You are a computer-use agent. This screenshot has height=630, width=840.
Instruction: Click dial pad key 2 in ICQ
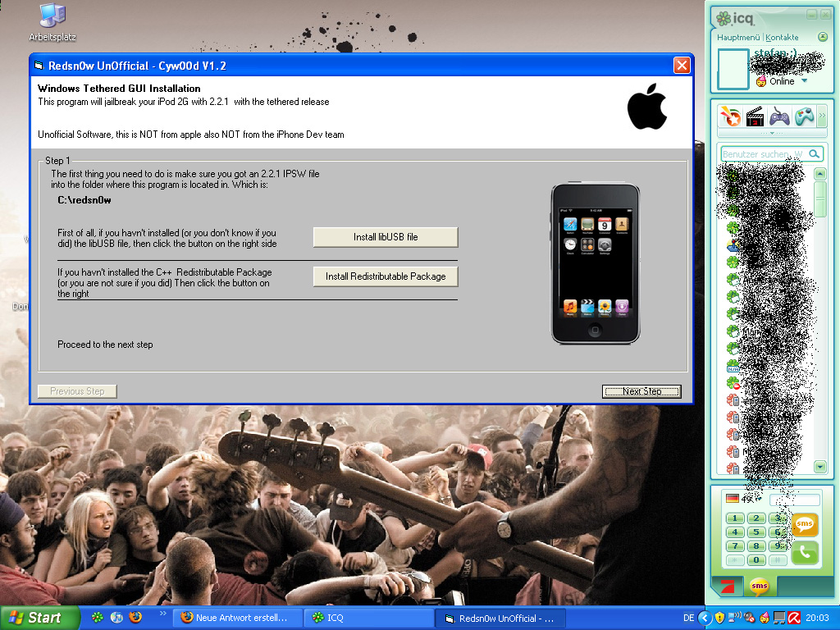click(756, 518)
